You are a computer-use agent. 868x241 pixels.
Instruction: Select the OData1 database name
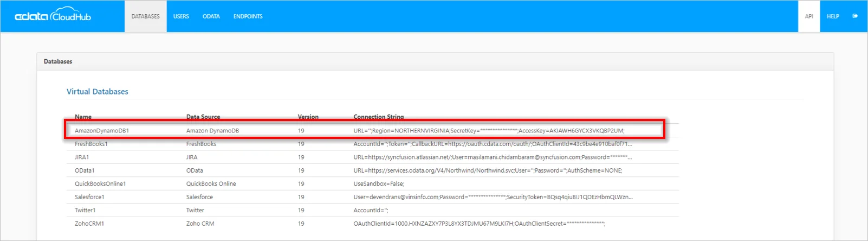click(x=85, y=170)
